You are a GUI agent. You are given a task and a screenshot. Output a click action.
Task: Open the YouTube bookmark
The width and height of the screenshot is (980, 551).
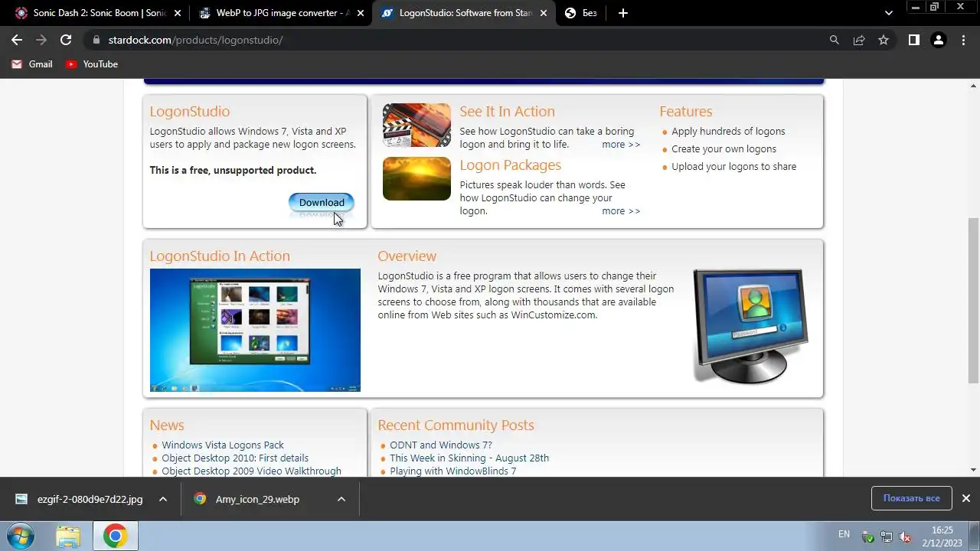92,64
